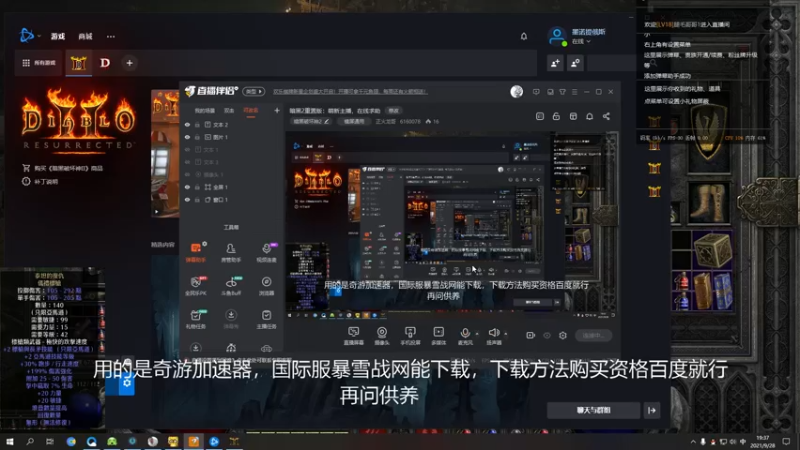Open the three-dots more menu in Battle.net

111,36
